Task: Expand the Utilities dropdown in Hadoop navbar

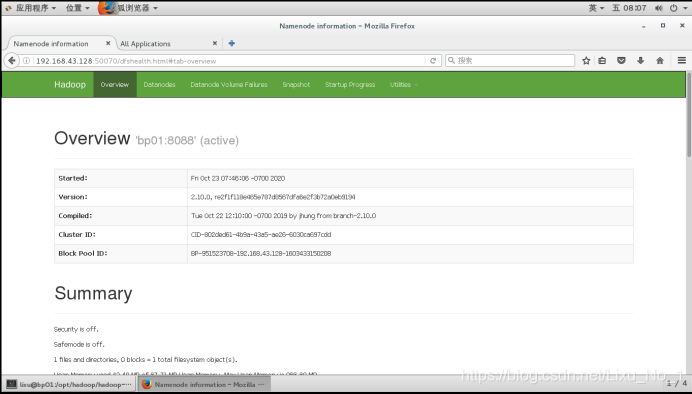Action: pyautogui.click(x=403, y=85)
